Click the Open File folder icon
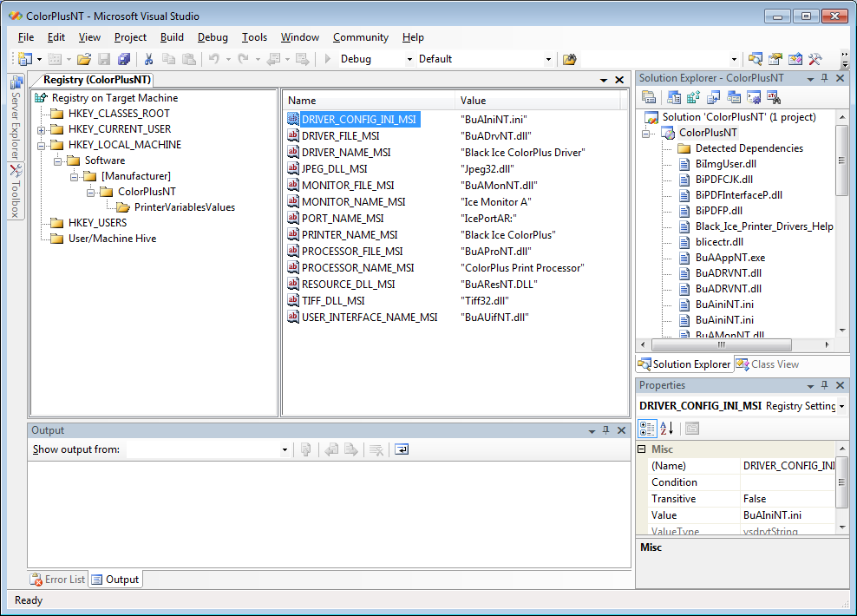The image size is (857, 616). pyautogui.click(x=83, y=59)
